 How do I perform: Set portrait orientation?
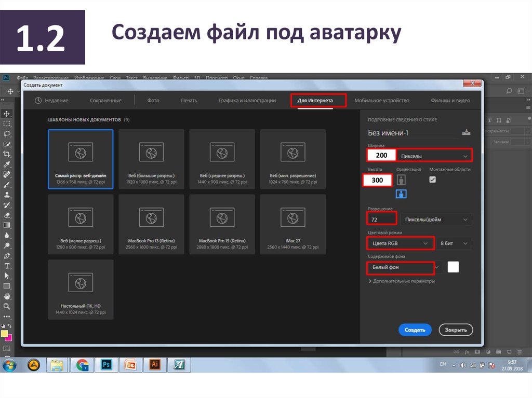coord(401,180)
